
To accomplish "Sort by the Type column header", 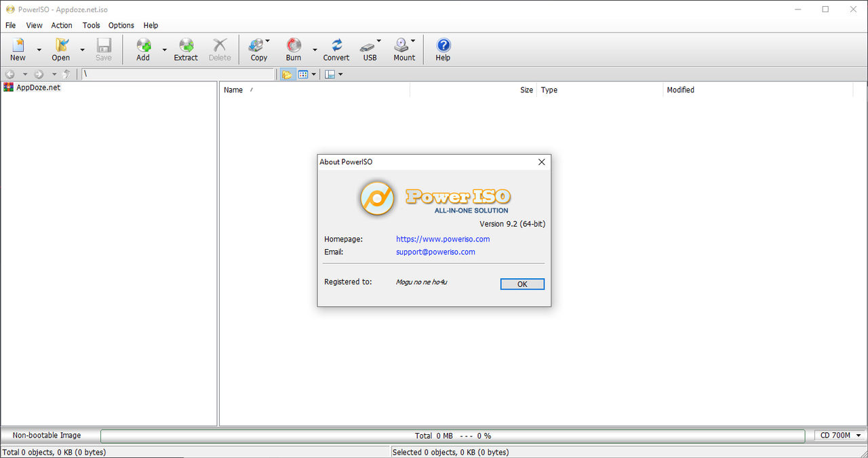I will point(599,90).
